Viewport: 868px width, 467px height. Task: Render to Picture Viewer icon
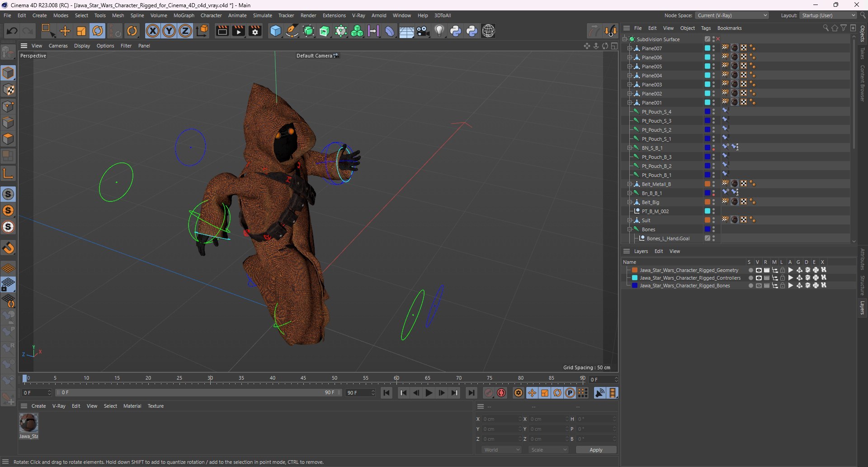pos(238,31)
